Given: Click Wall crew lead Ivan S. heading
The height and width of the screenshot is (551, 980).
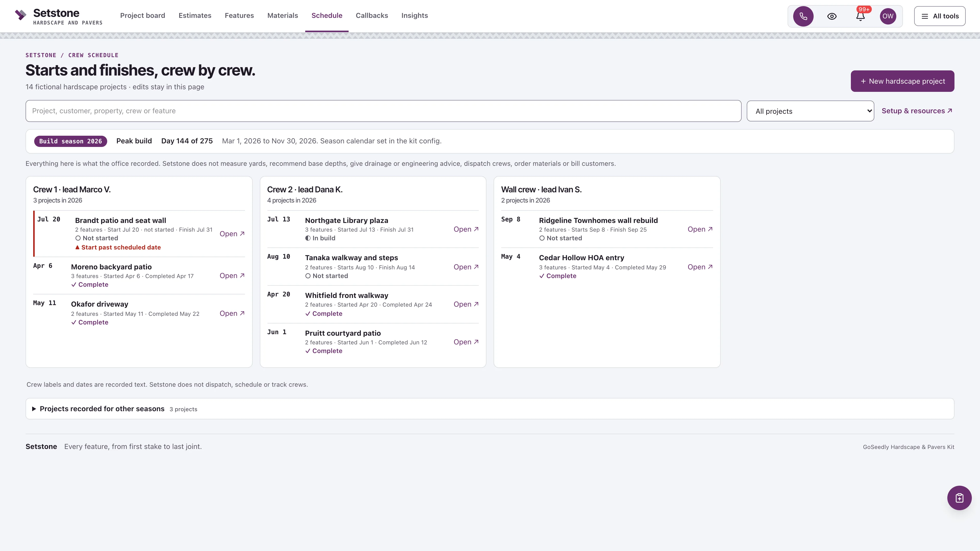Looking at the screenshot, I should pyautogui.click(x=541, y=189).
